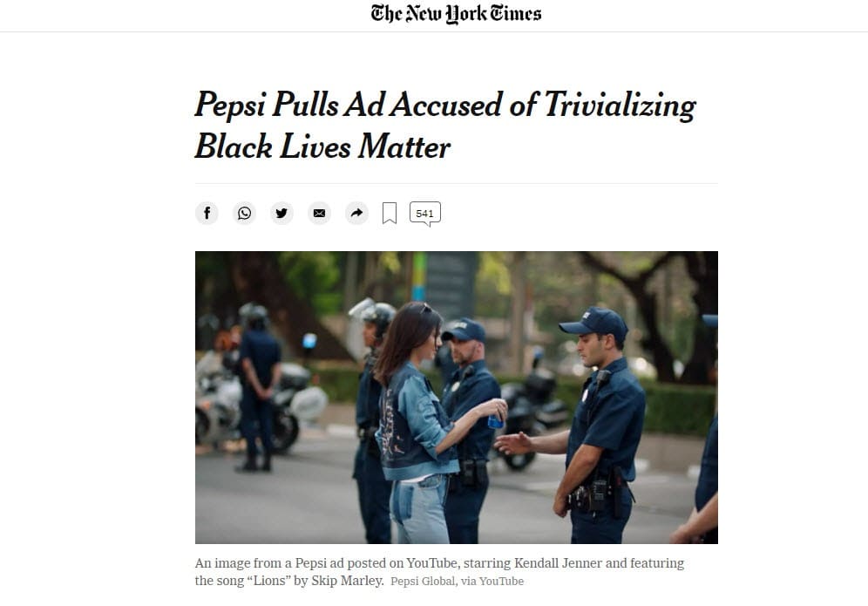This screenshot has width=868, height=606.
Task: Click "Black Lives Matter" in the headline
Action: point(322,146)
